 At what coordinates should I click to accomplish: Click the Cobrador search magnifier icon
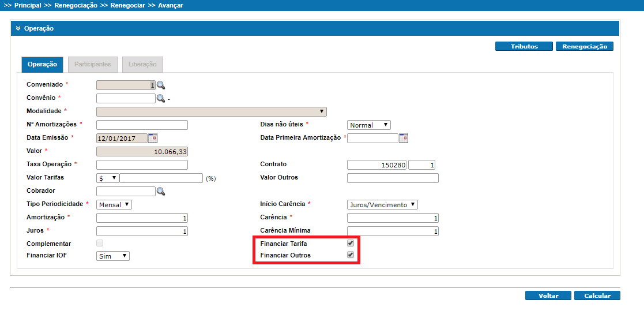coord(161,191)
